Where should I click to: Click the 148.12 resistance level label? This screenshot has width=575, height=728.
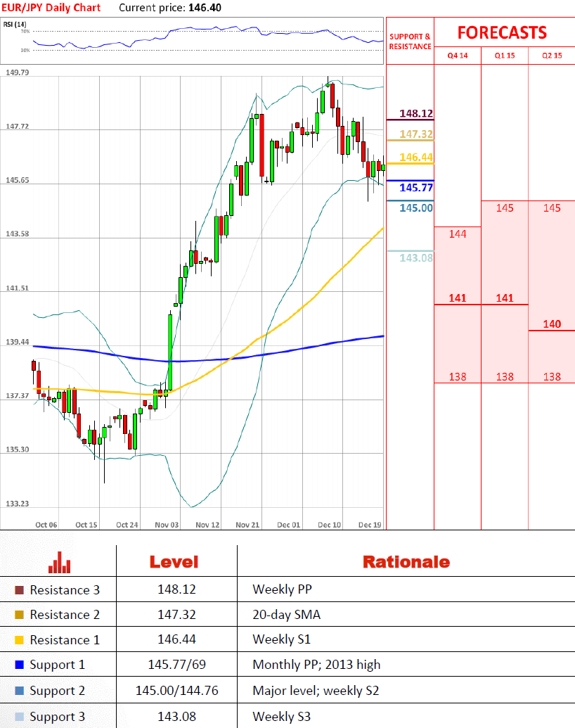tap(416, 113)
